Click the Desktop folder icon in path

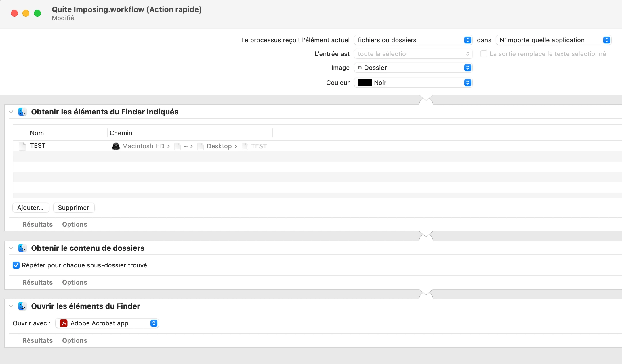point(201,146)
